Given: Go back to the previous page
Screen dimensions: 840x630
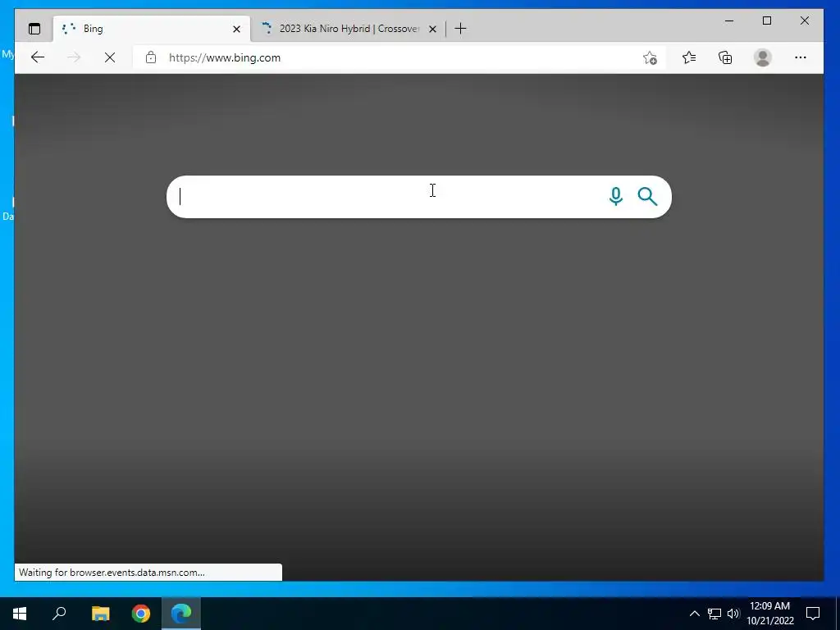Looking at the screenshot, I should pyautogui.click(x=38, y=57).
